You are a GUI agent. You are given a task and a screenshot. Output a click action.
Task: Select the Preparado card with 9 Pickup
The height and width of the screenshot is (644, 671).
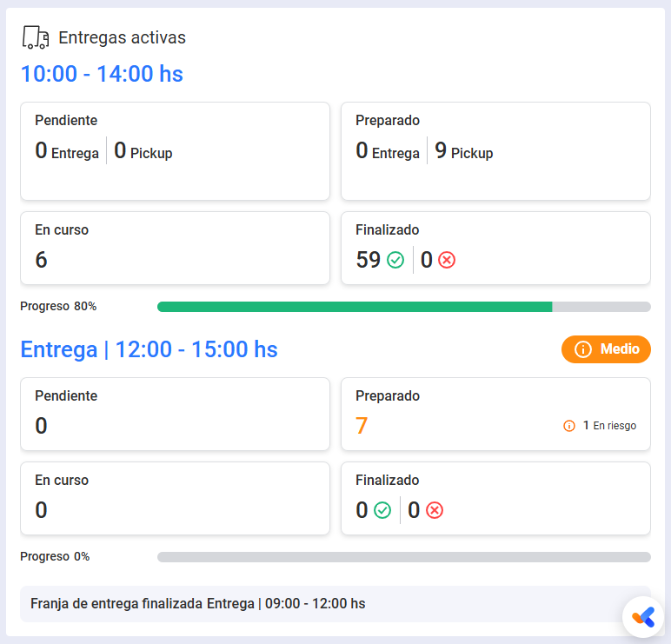tap(495, 151)
